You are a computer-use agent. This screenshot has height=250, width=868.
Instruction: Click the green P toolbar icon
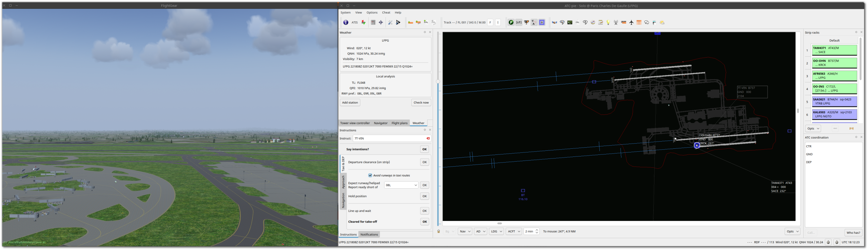[511, 22]
